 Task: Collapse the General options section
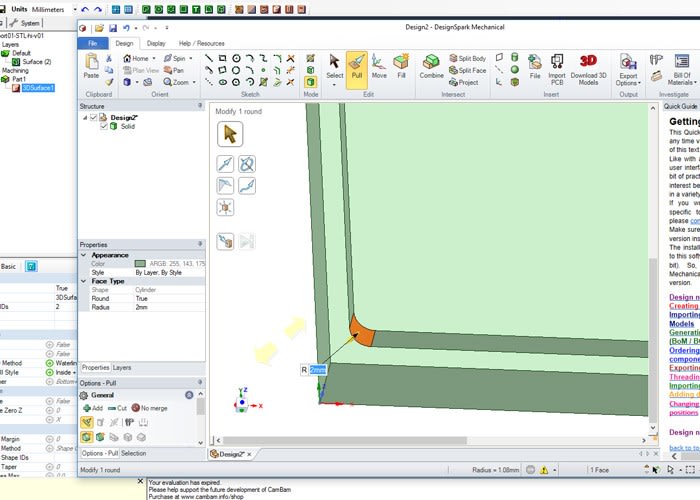189,395
